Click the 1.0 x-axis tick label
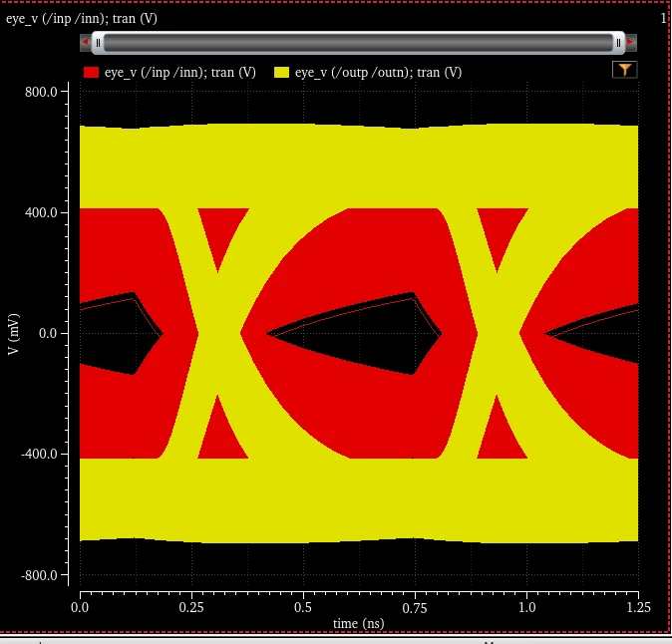 pyautogui.click(x=526, y=607)
